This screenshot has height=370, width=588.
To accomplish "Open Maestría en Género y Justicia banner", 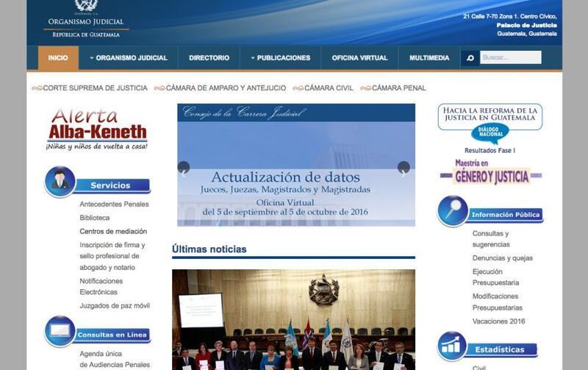I will 490,172.
